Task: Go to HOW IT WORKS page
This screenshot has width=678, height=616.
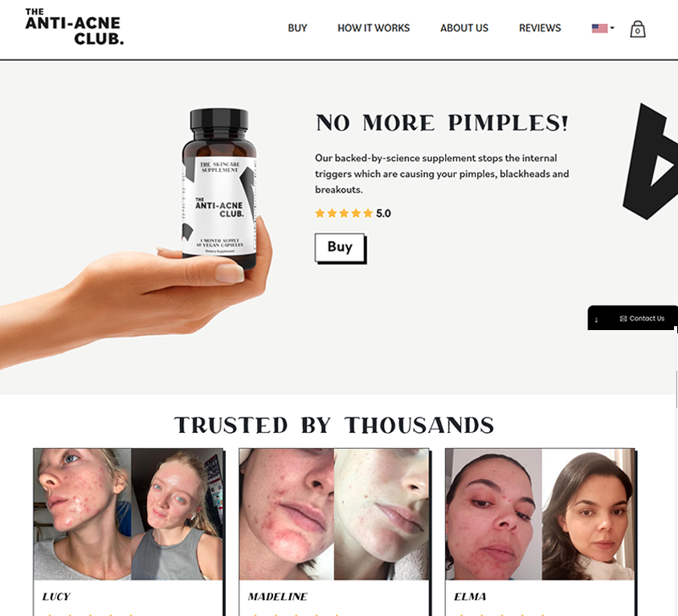Action: pos(374,28)
